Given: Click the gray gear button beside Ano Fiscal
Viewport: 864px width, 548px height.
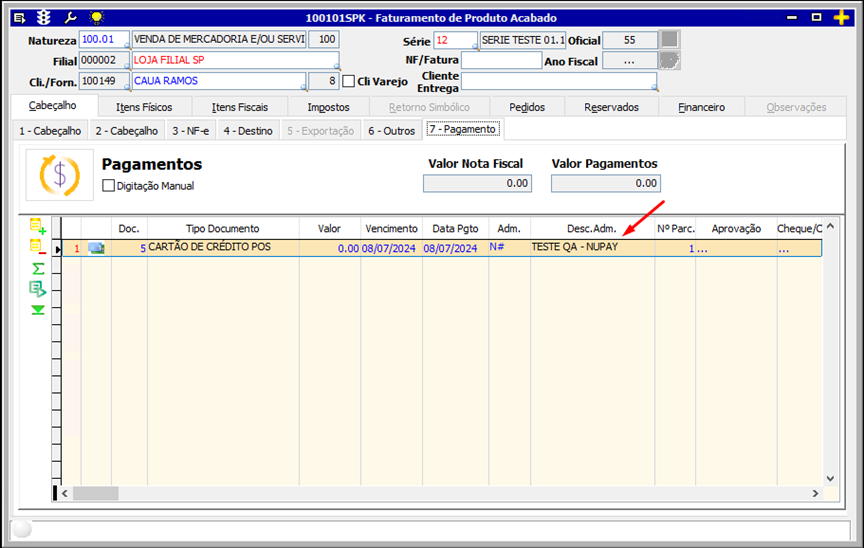Looking at the screenshot, I should click(x=669, y=61).
